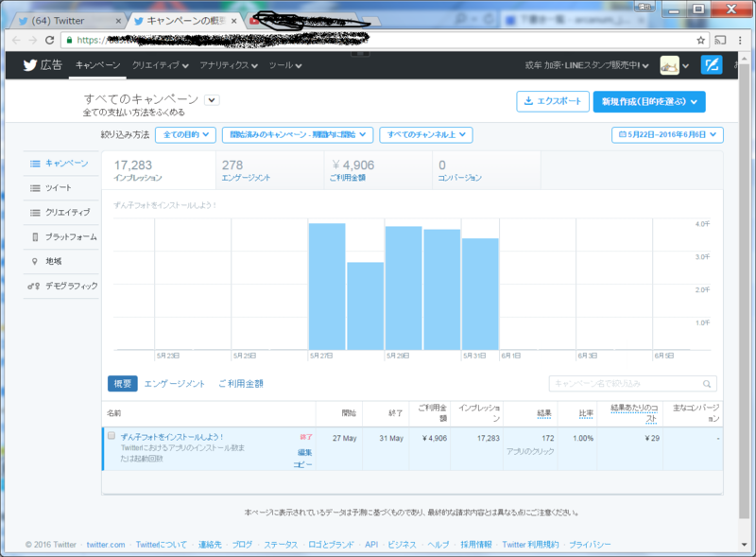Tick the checkbox for ずん子フォト campaign row
This screenshot has height=557, width=756.
pos(112,435)
